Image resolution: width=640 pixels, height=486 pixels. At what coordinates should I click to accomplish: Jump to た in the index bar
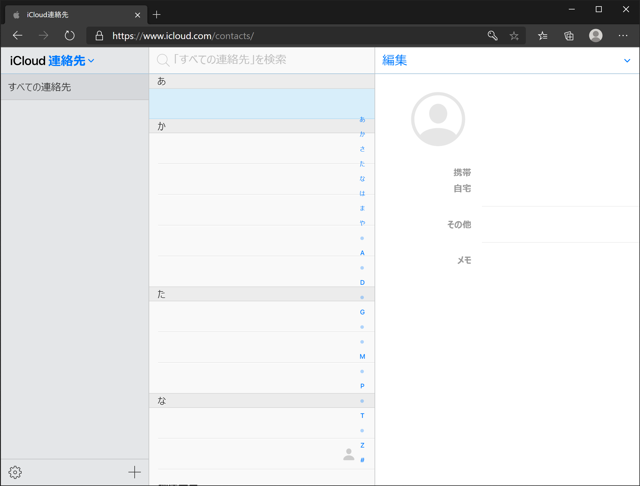pyautogui.click(x=362, y=164)
